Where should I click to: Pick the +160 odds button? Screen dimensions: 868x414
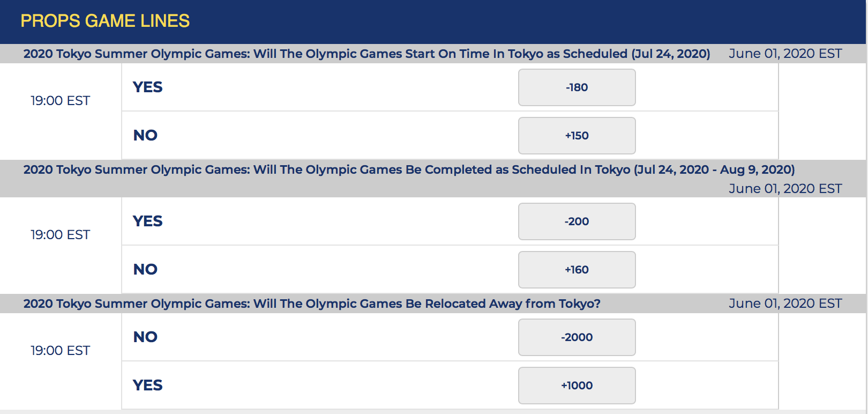click(x=577, y=270)
